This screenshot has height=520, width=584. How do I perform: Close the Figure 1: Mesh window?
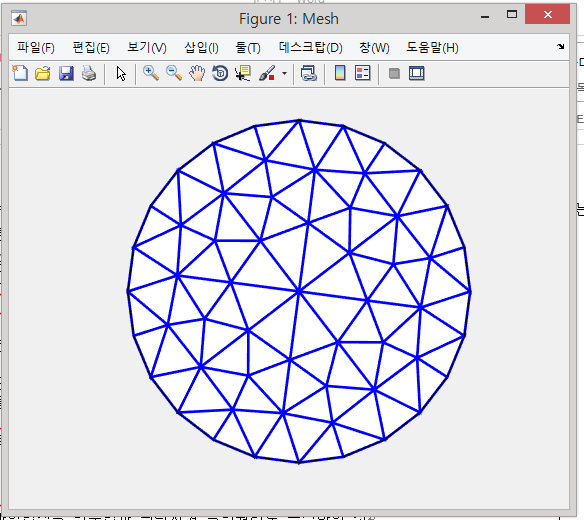547,15
